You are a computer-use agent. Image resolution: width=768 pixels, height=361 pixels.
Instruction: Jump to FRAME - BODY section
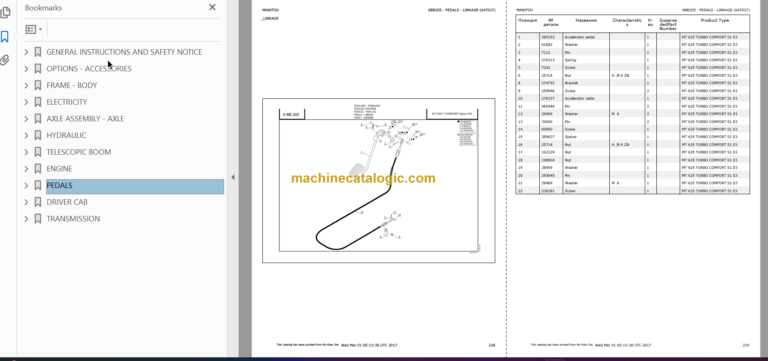pos(72,85)
